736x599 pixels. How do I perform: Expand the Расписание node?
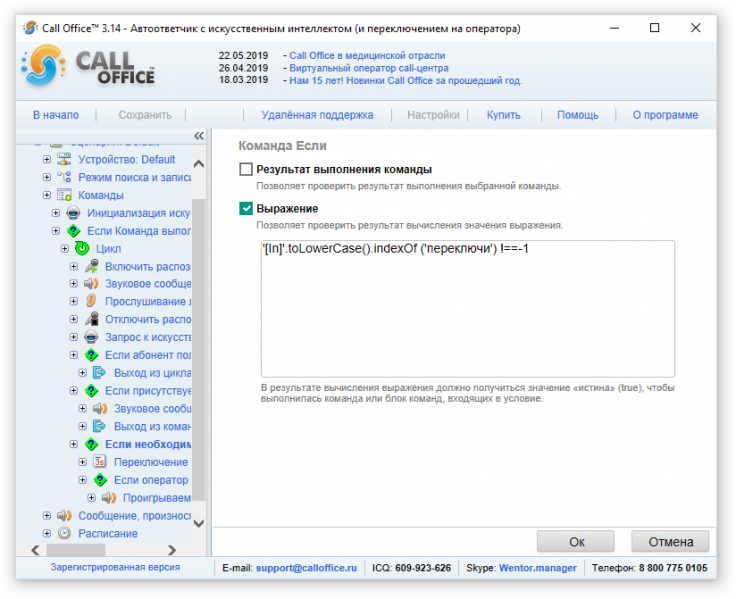click(47, 533)
